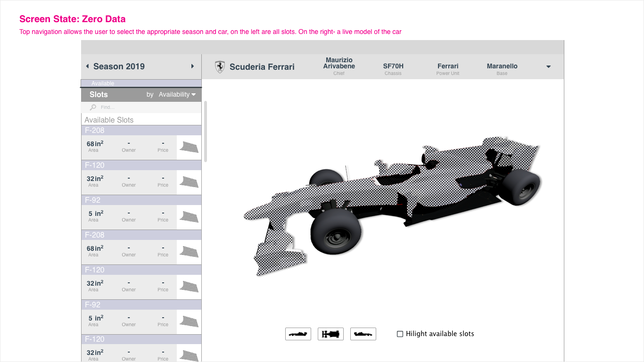Click the Owner cell of the first F-120
Viewport: 644px width, 362px height.
pos(129,181)
